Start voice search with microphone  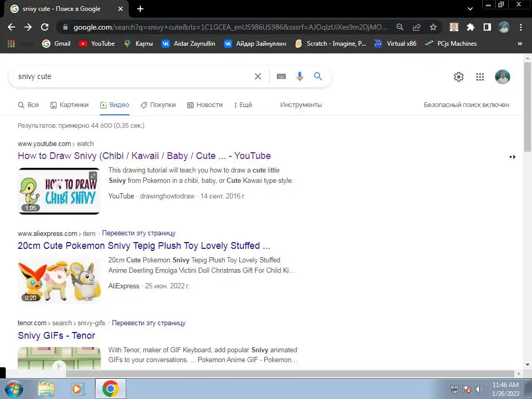click(300, 76)
